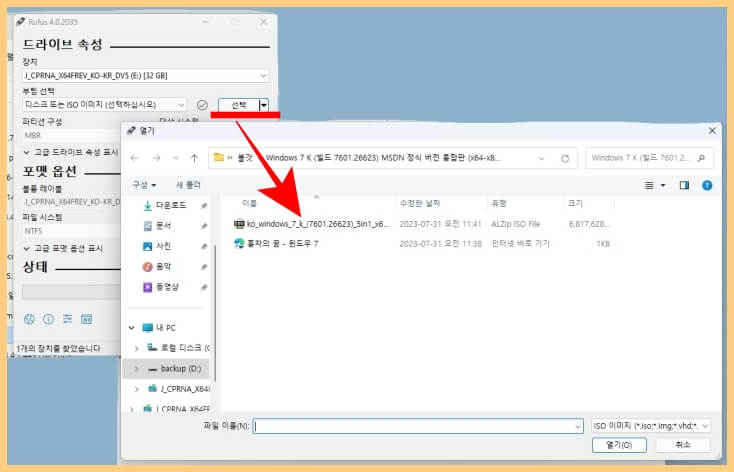Viewport: 734px width, 472px height.
Task: Click the 열기(O) open button
Action: pyautogui.click(x=619, y=445)
